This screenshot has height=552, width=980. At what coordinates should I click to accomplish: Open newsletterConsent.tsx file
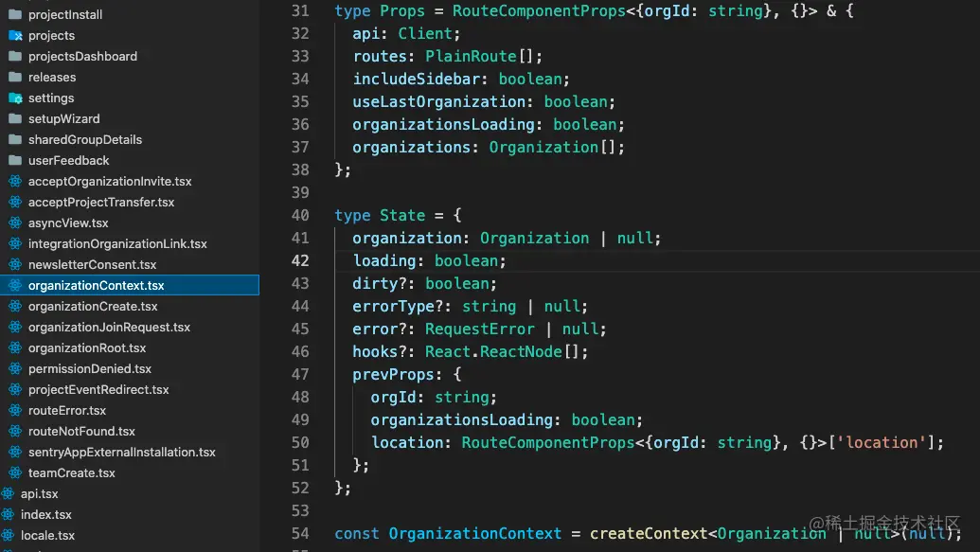(x=93, y=264)
